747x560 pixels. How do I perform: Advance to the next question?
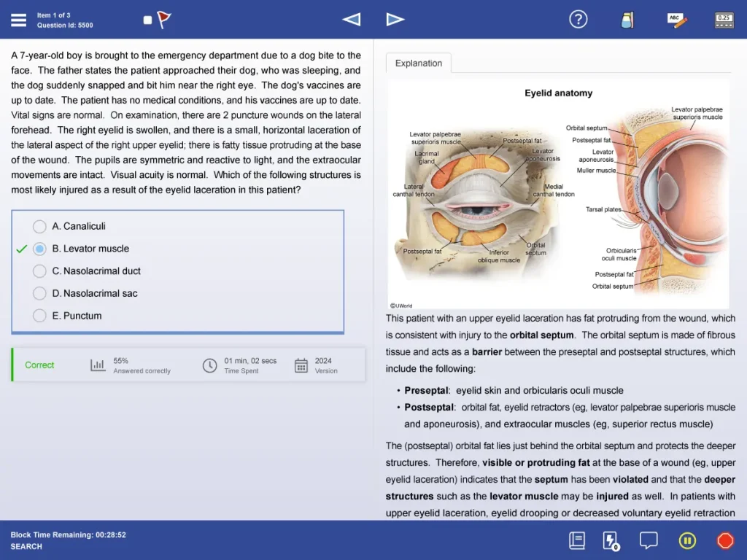click(395, 19)
